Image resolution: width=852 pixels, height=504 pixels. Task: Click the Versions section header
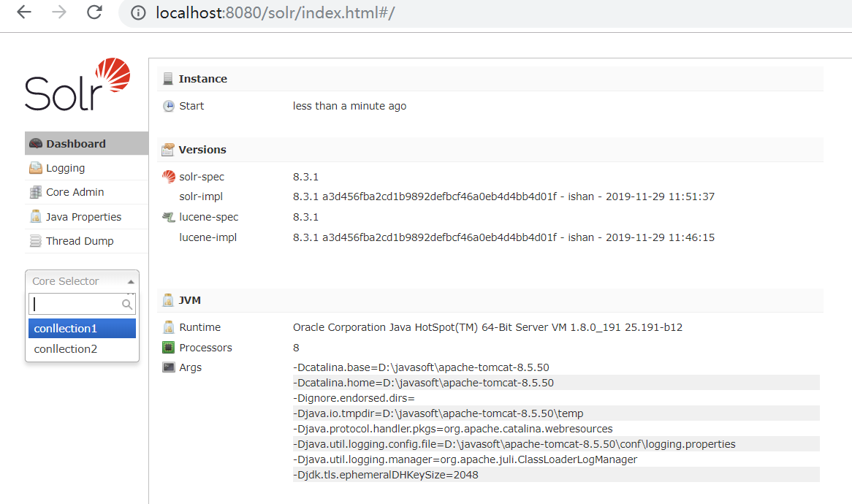click(490, 149)
